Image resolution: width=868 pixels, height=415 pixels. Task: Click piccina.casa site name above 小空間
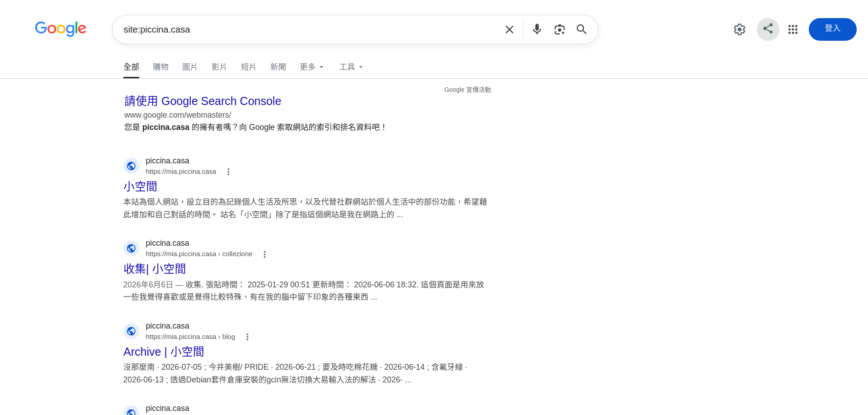pos(167,161)
